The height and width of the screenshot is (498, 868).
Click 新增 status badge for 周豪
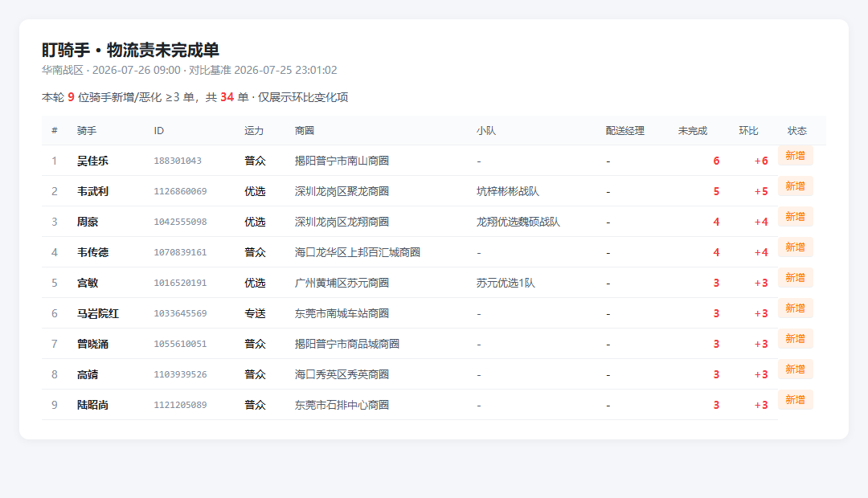pos(795,216)
